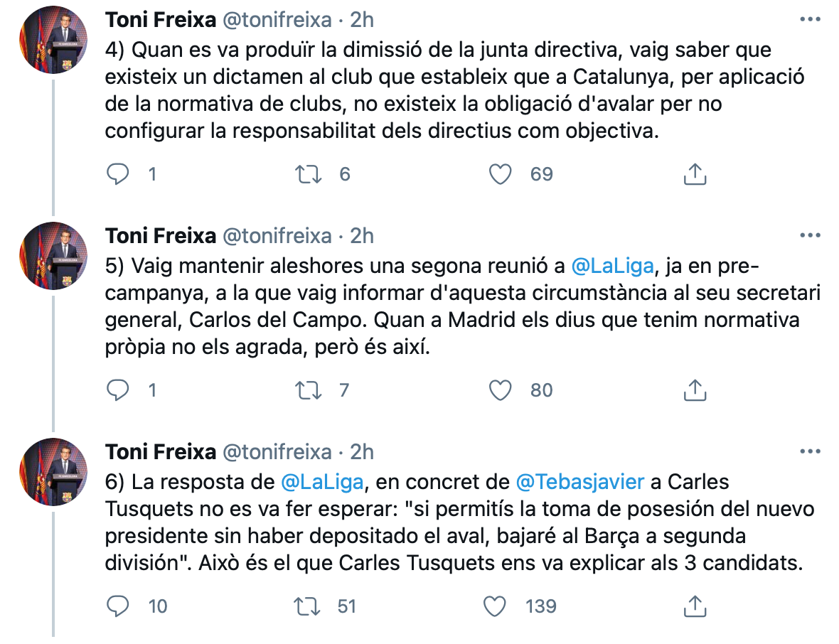839x644 pixels.
Task: Share the tweet numbered 5)
Action: point(694,390)
